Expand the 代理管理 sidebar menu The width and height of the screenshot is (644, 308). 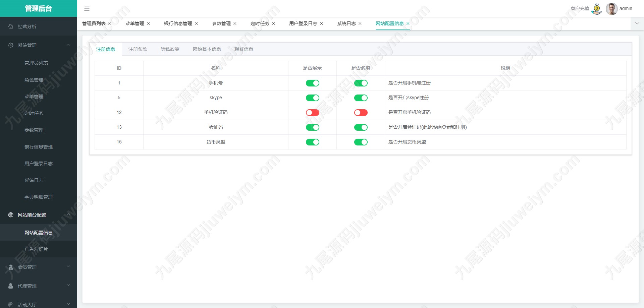click(x=68, y=286)
